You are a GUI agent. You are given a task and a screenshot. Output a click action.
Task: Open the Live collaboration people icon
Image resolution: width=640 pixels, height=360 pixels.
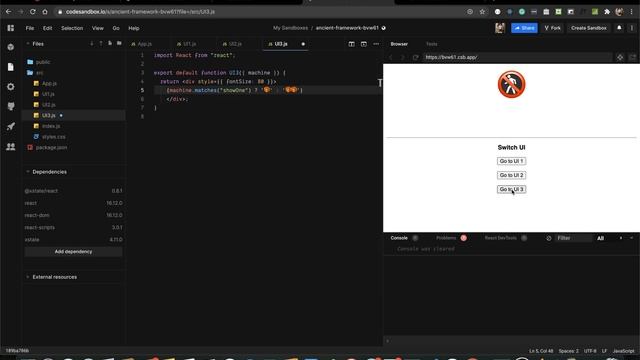click(11, 147)
